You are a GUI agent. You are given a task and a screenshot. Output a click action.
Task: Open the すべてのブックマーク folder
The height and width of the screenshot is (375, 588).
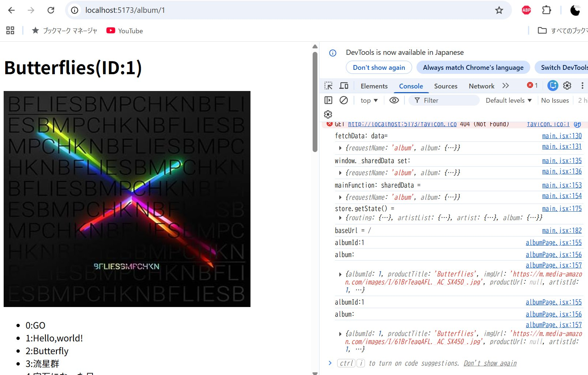563,31
